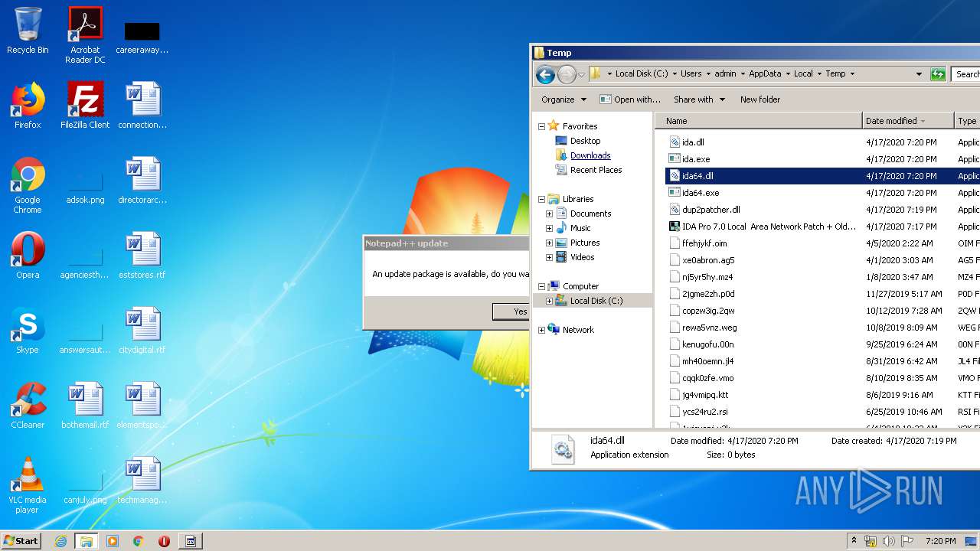Image resolution: width=980 pixels, height=551 pixels.
Task: Click Open with... toolbar button
Action: pos(630,99)
